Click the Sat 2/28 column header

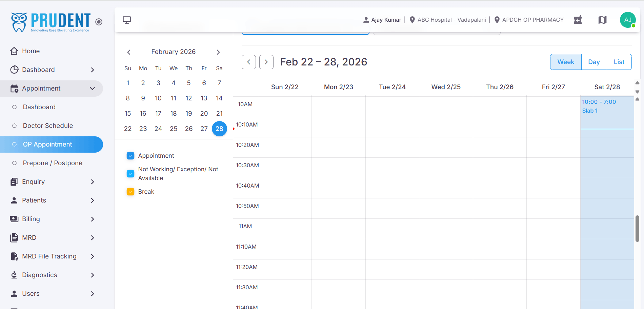[607, 87]
